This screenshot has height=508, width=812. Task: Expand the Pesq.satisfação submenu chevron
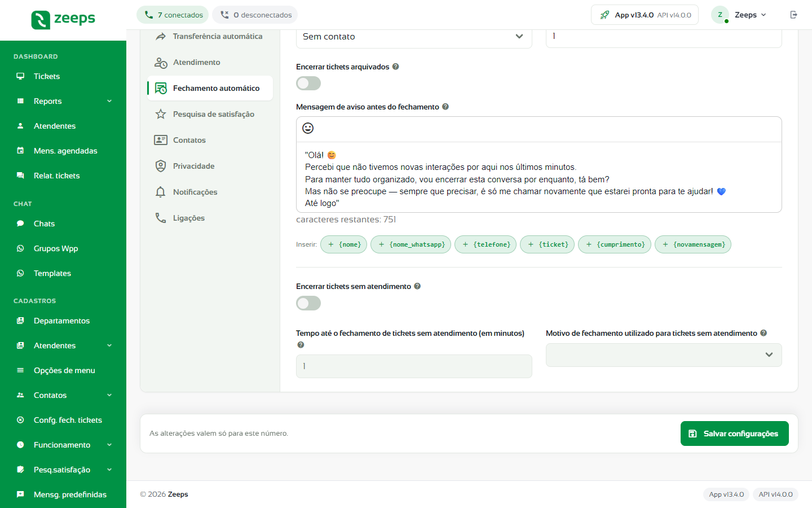109,470
